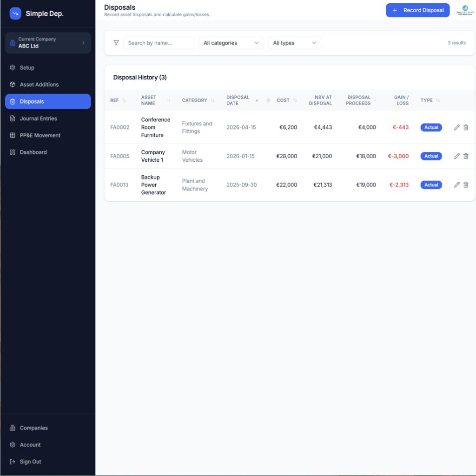Edit the Conference Room Furniture disposal
The width and height of the screenshot is (476, 476).
456,127
